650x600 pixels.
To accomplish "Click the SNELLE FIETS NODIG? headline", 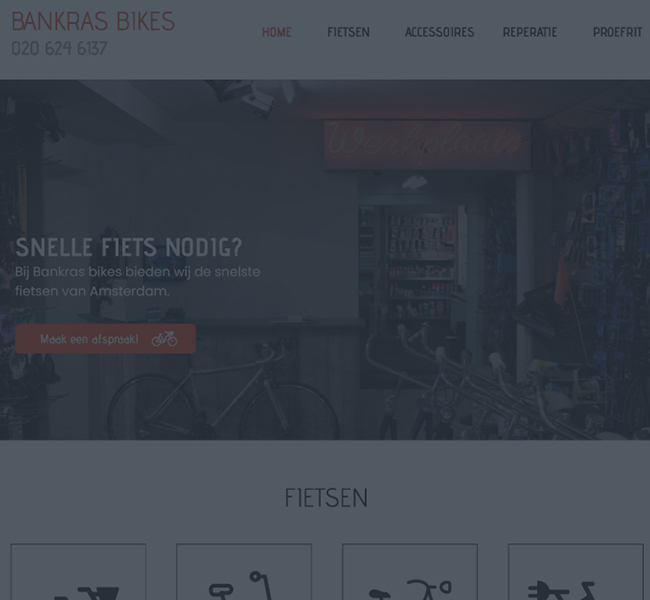I will click(x=129, y=247).
